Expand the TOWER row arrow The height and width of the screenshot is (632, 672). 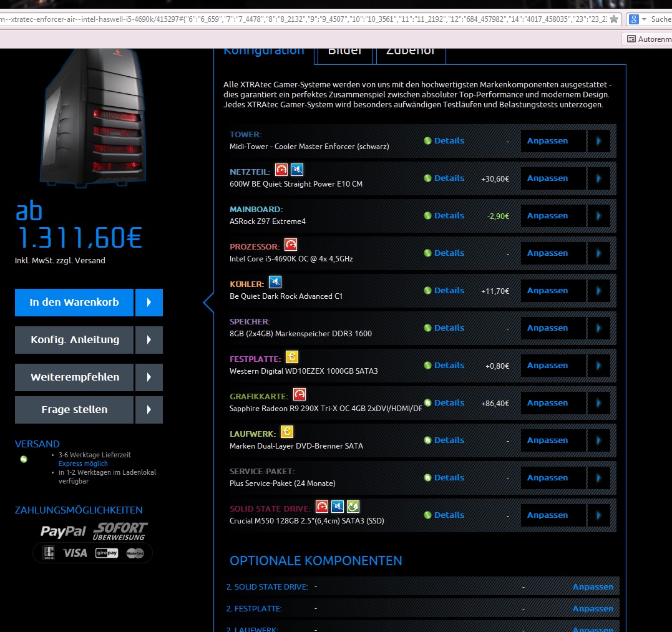pyautogui.click(x=599, y=141)
